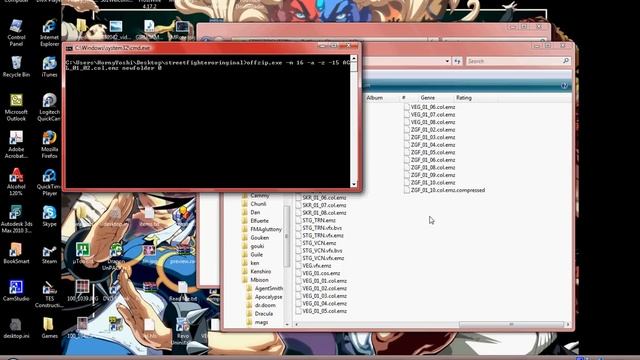
Task: Click the search magnifier icon in Explorer
Action: [566, 61]
